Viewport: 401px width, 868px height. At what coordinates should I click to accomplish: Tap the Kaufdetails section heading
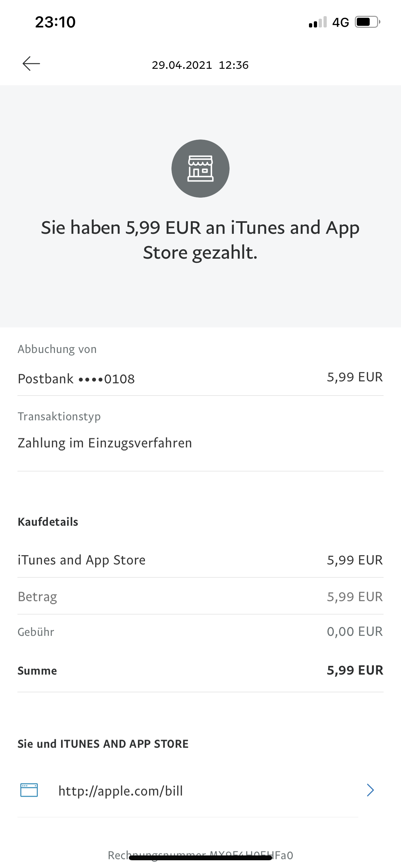48,522
